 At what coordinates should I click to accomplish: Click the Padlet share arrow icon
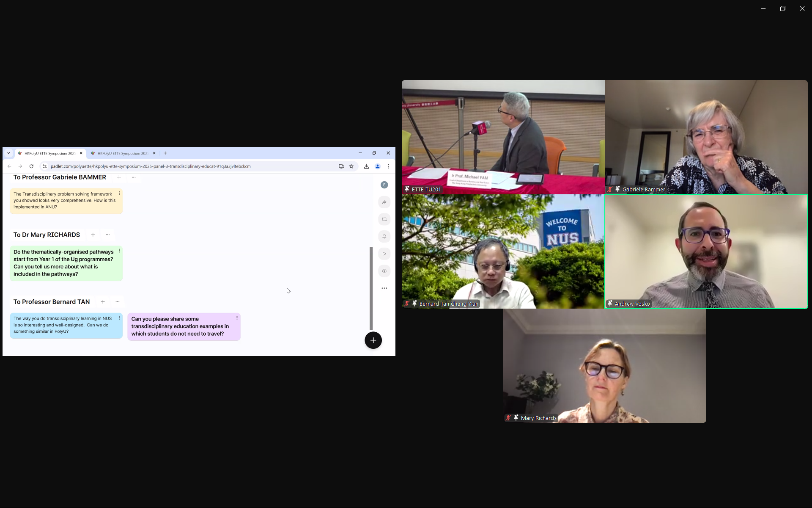pyautogui.click(x=384, y=202)
